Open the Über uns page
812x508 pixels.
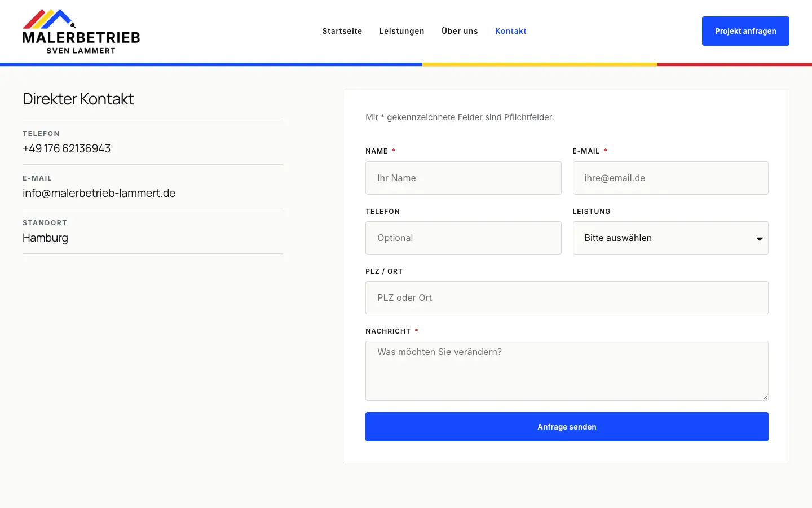(460, 31)
